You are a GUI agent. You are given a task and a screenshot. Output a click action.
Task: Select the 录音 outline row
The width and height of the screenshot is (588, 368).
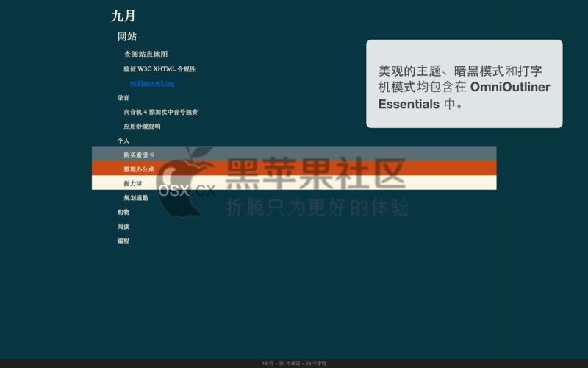pos(123,98)
